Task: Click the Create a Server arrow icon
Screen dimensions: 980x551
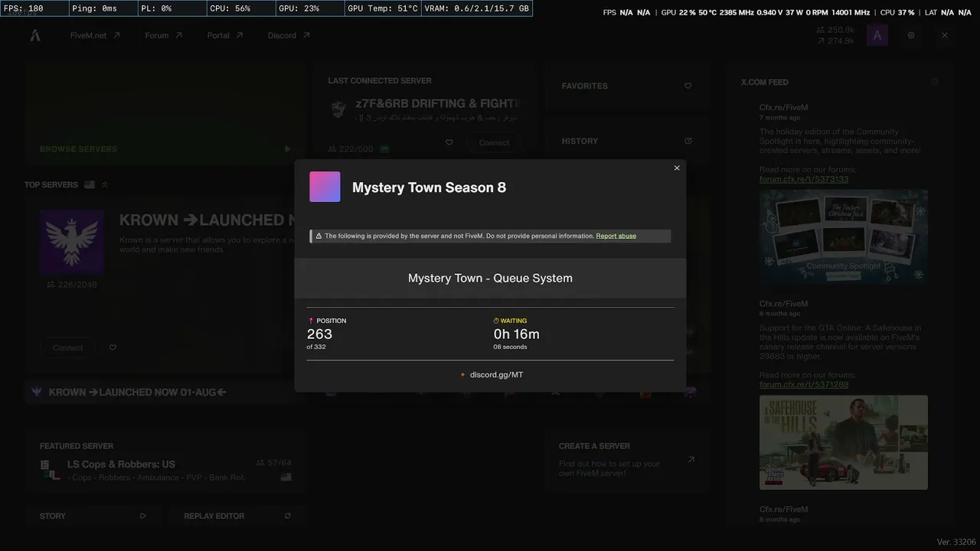Action: click(691, 460)
